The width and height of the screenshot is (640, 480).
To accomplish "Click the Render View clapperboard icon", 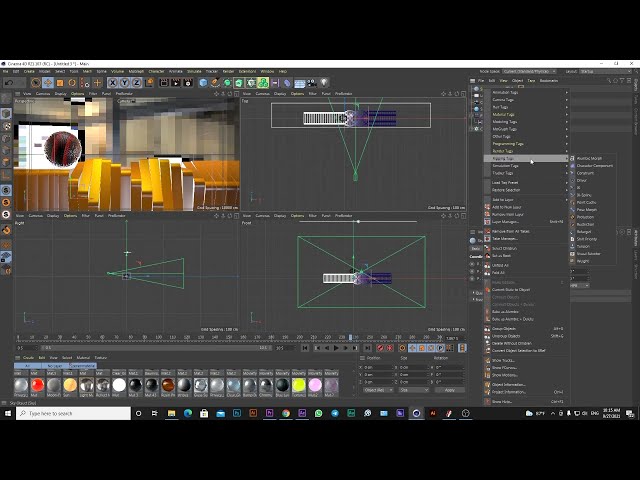I will [164, 83].
